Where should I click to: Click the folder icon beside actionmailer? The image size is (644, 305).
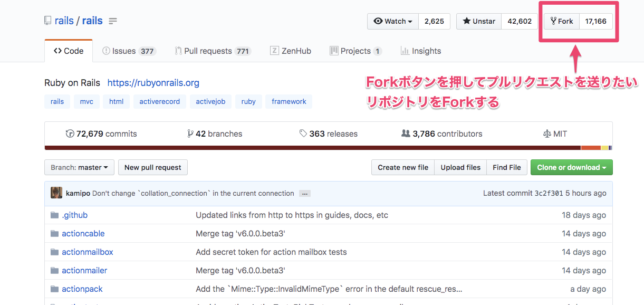(x=54, y=271)
